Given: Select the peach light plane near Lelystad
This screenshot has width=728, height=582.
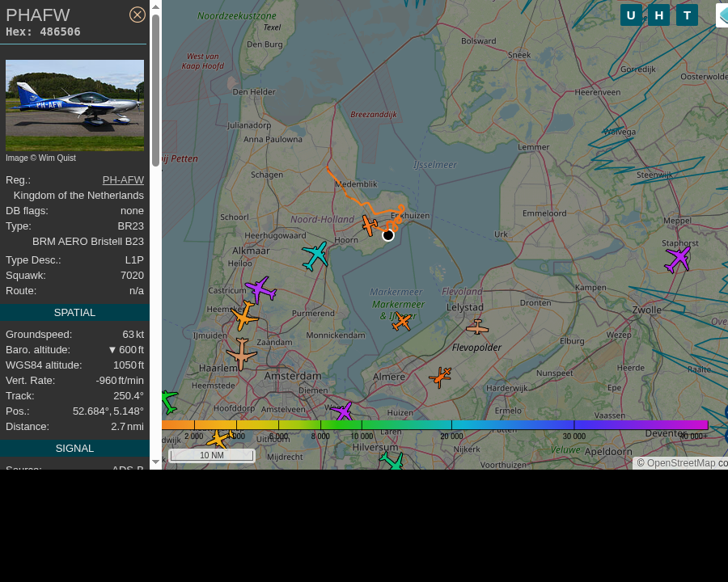Looking at the screenshot, I should pos(477,327).
